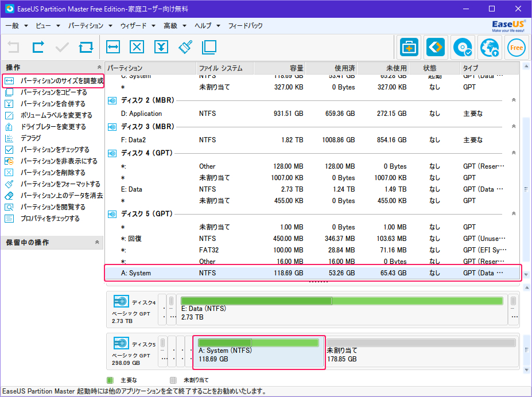Image resolution: width=532 pixels, height=397 pixels.
Task: Sort by the ファイル システム column header
Action: (x=225, y=68)
